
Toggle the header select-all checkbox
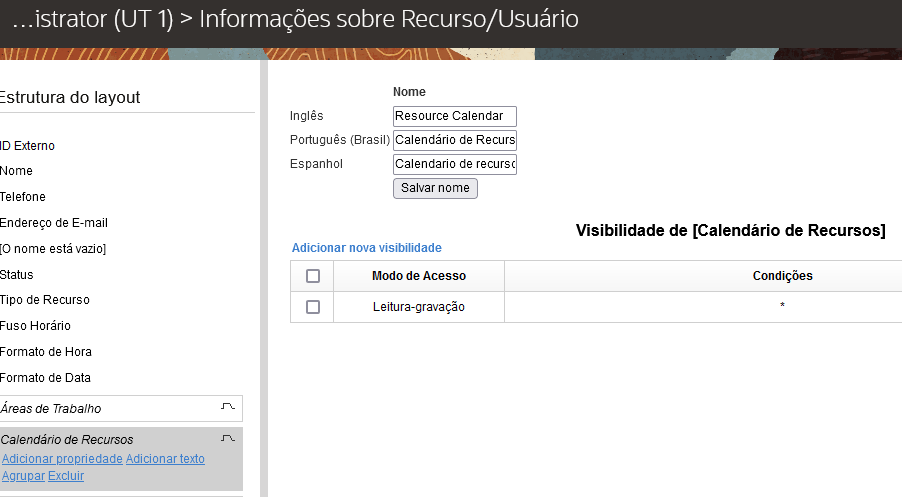coord(313,276)
